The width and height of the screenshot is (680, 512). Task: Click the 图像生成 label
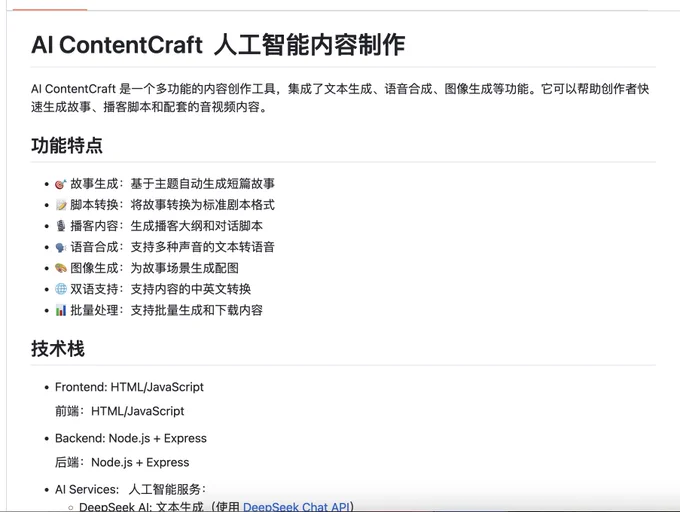click(x=94, y=268)
